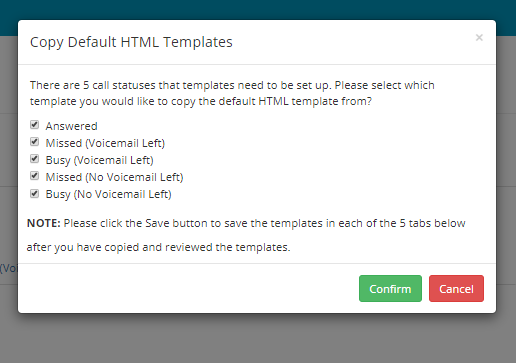The image size is (516, 363).
Task: Deselect the Missed (No Voicemail Left) checkbox
Action: (34, 176)
